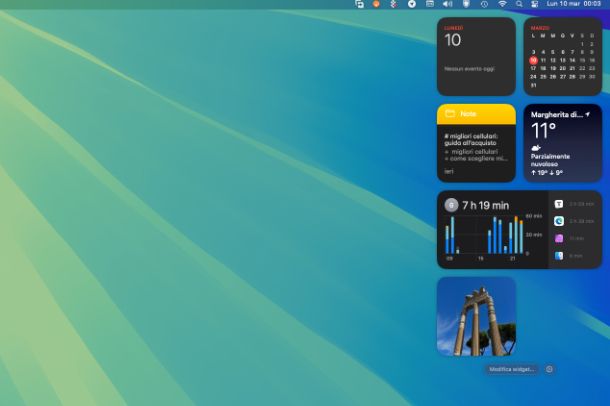
Task: Click the purple app icon in Screen Time widget
Action: (x=559, y=238)
